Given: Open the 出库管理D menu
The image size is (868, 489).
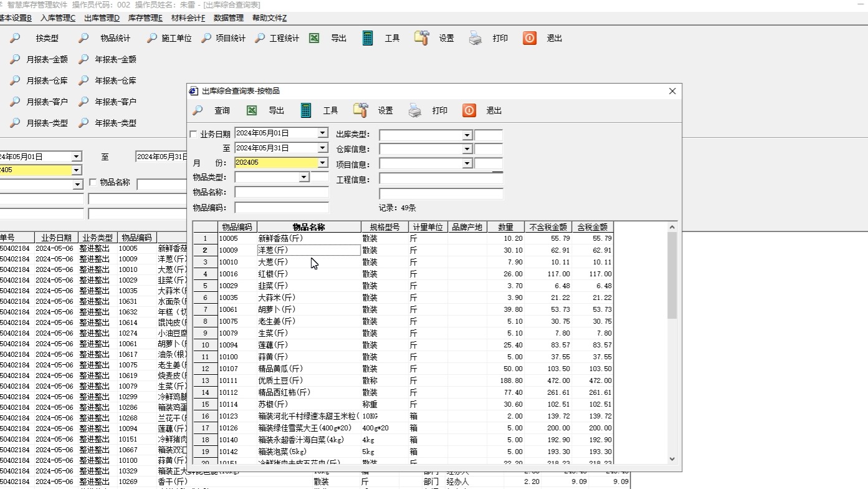Looking at the screenshot, I should [102, 18].
